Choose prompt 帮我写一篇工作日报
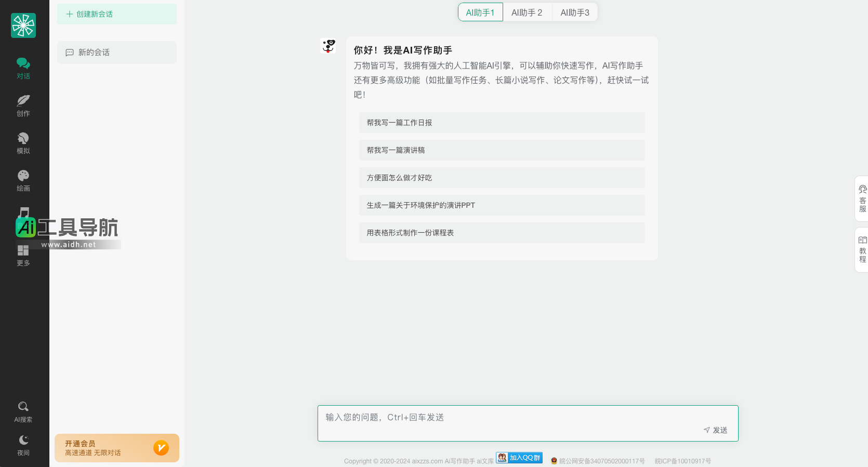Image resolution: width=868 pixels, height=467 pixels. 502,123
